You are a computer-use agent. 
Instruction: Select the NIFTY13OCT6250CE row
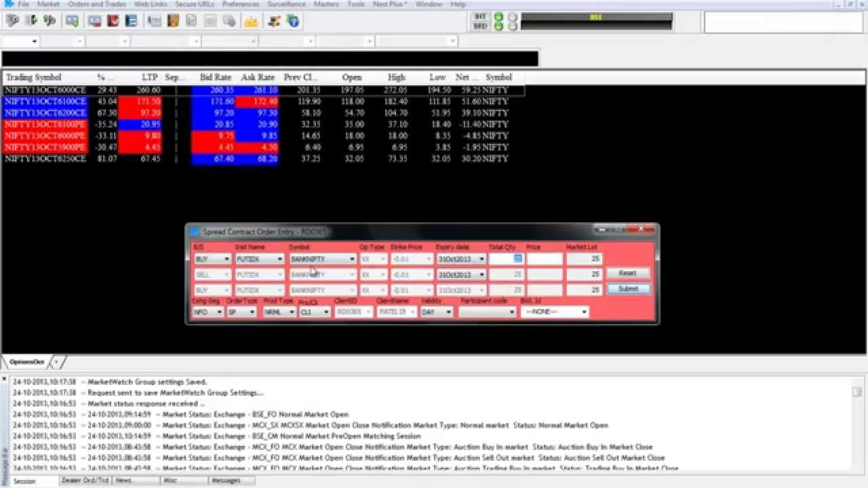264,159
